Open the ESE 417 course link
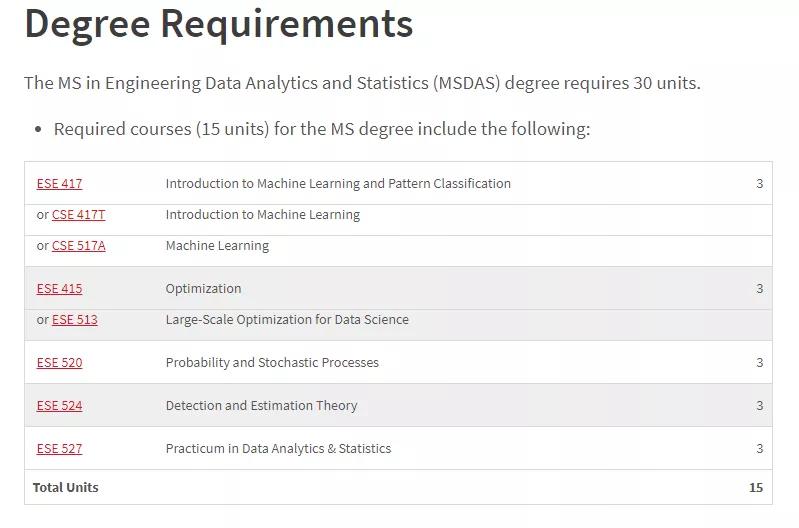Image resolution: width=799 pixels, height=528 pixels. pyautogui.click(x=59, y=184)
